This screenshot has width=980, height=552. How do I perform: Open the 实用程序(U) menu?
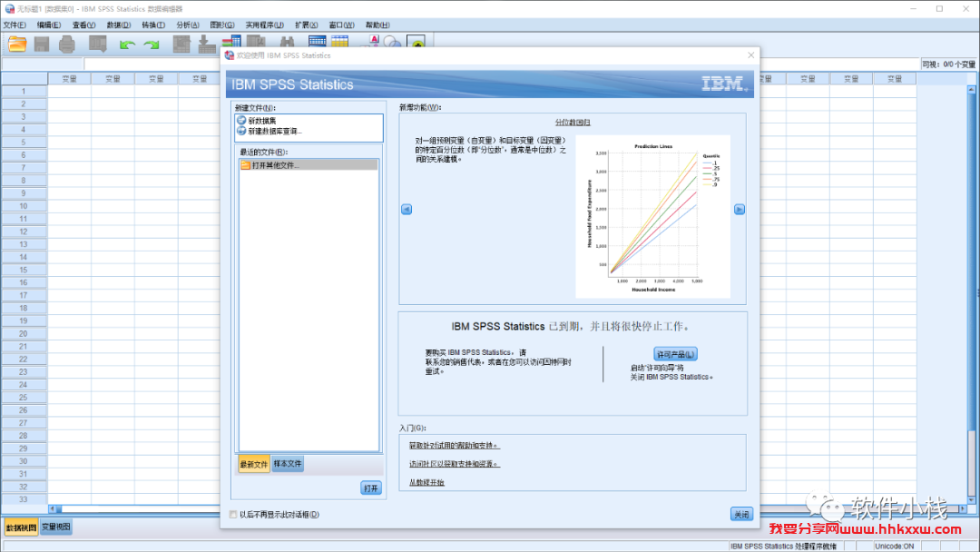click(x=264, y=25)
